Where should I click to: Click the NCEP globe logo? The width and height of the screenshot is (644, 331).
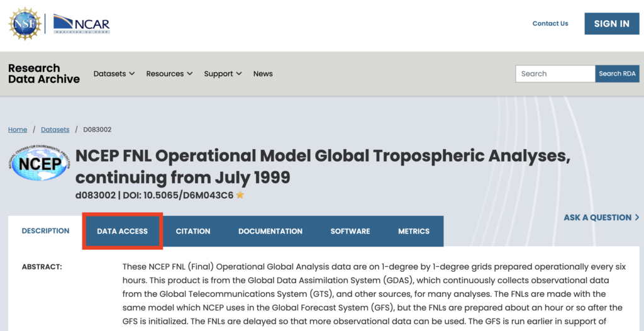[x=40, y=163]
